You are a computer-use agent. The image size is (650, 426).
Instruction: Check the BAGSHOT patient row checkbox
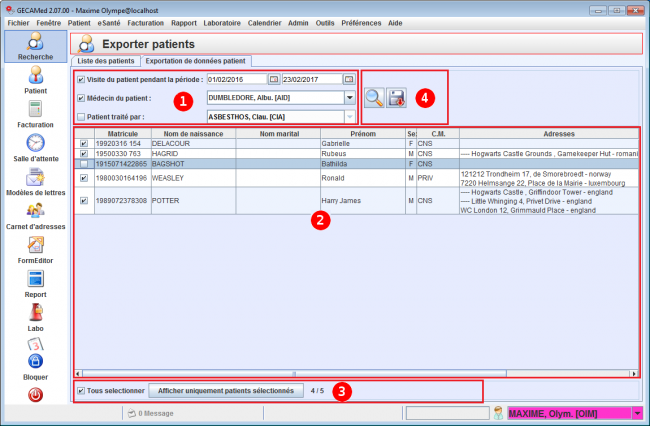tap(84, 163)
